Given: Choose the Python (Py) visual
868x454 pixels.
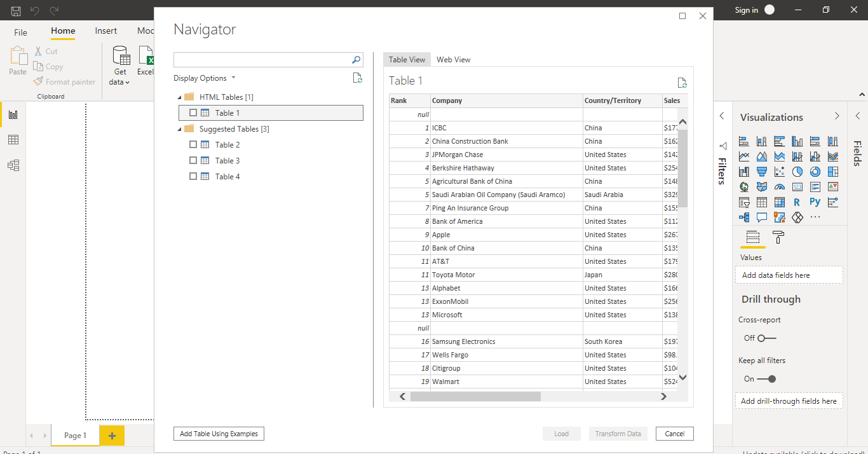Looking at the screenshot, I should pyautogui.click(x=815, y=202).
